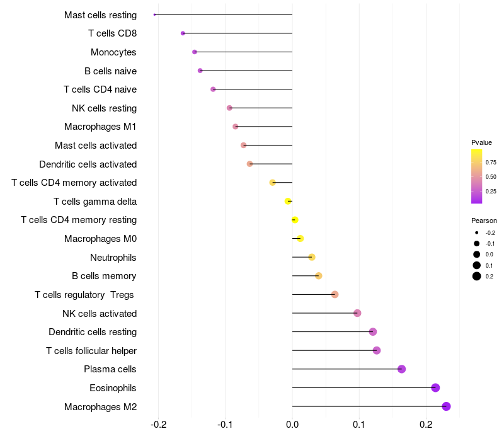504x441 pixels.
Task: Click the Pvalue legend title
Action: pos(481,142)
